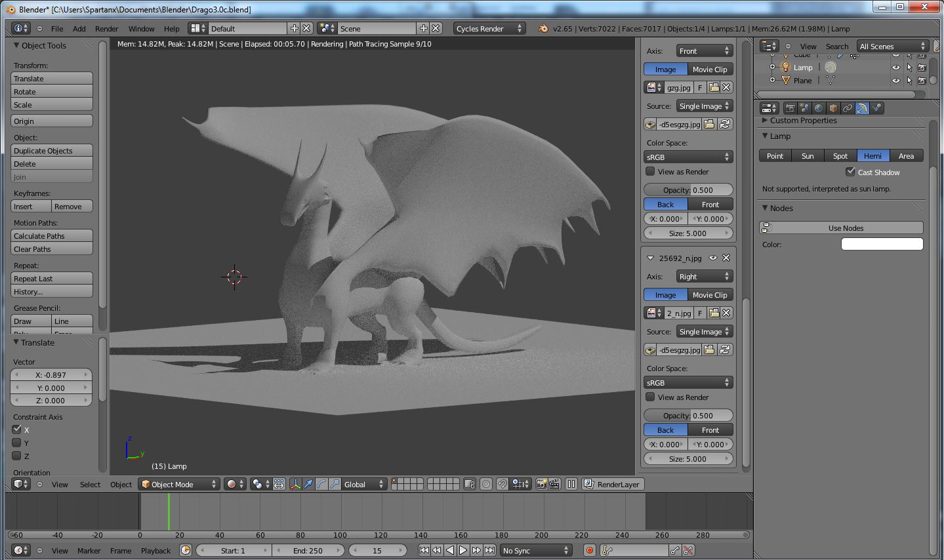Select the Area lamp type tab
This screenshot has height=560, width=944.
(906, 155)
